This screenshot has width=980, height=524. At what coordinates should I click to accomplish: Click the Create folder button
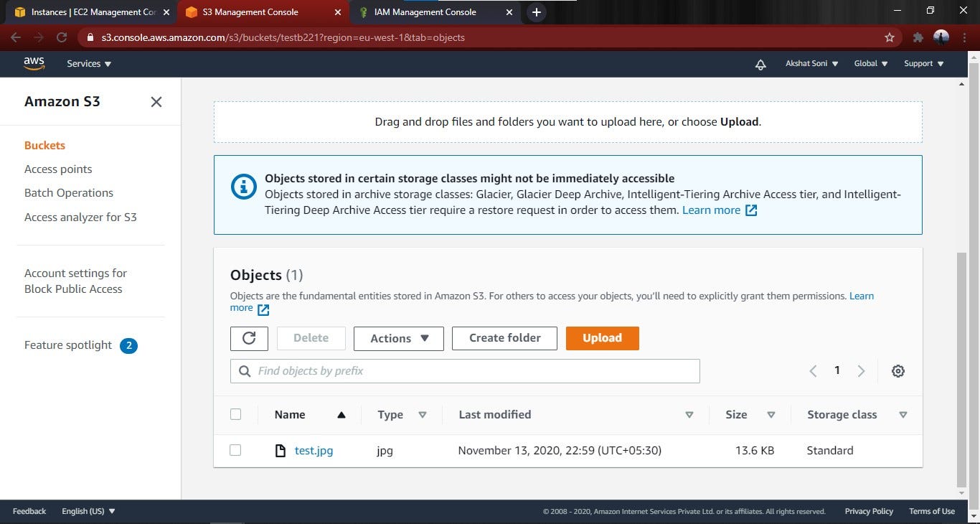(x=504, y=338)
